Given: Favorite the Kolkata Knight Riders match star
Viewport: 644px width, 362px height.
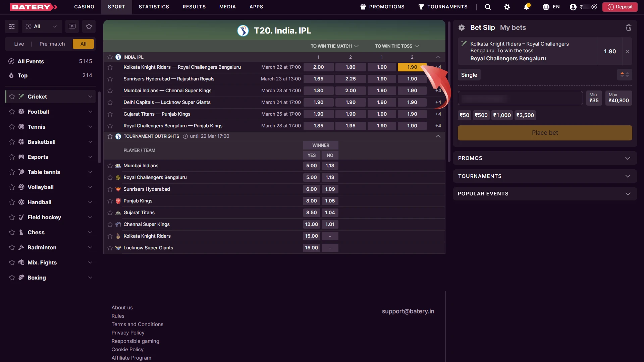Looking at the screenshot, I should click(110, 67).
